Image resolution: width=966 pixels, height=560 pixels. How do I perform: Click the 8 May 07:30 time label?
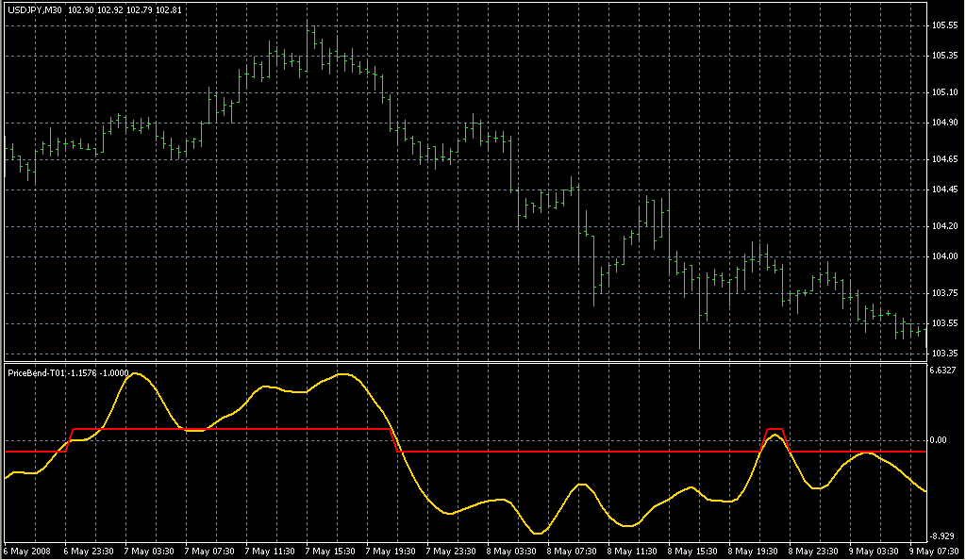(570, 551)
